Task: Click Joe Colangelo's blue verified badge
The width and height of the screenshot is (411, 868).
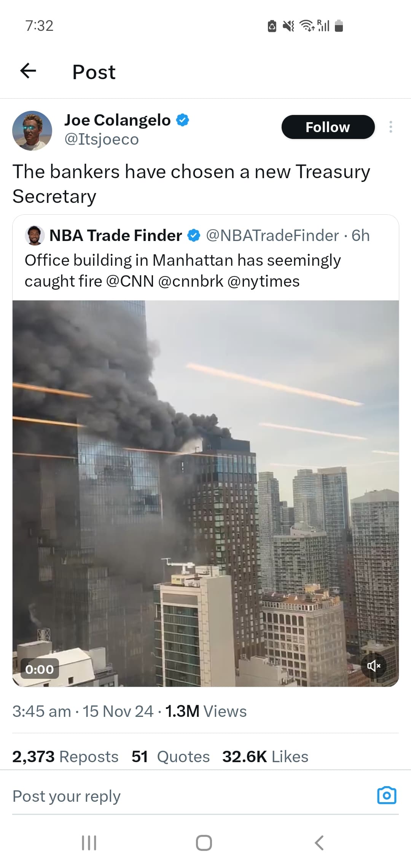Action: (x=183, y=120)
